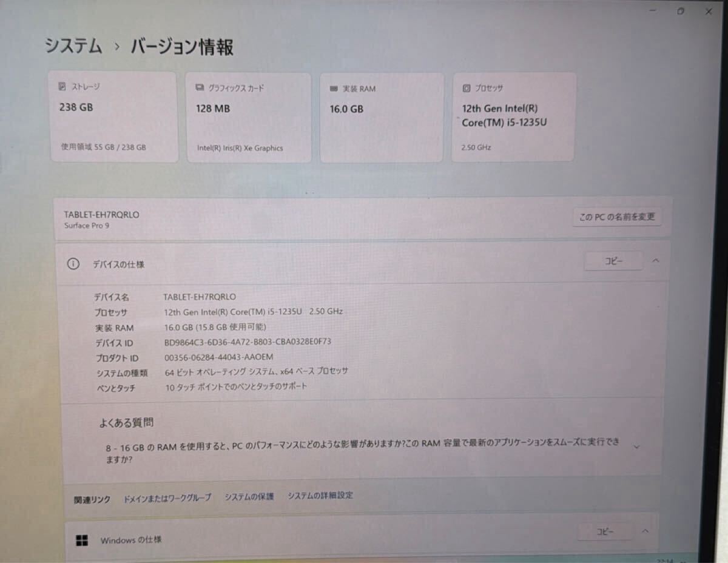Collapse the デバイスの仕様 section chevron
Screen dimensions: 728x563
tap(656, 260)
